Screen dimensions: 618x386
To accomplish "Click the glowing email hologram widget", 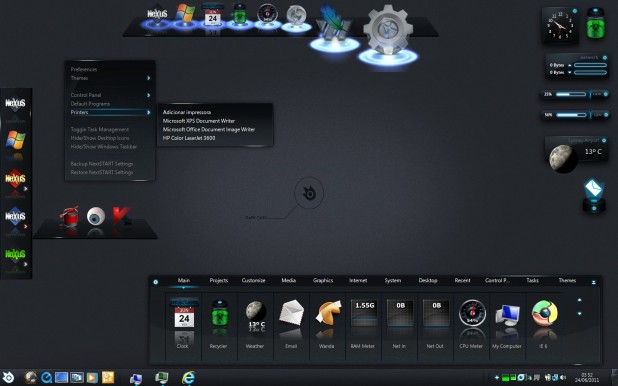I will (x=594, y=196).
